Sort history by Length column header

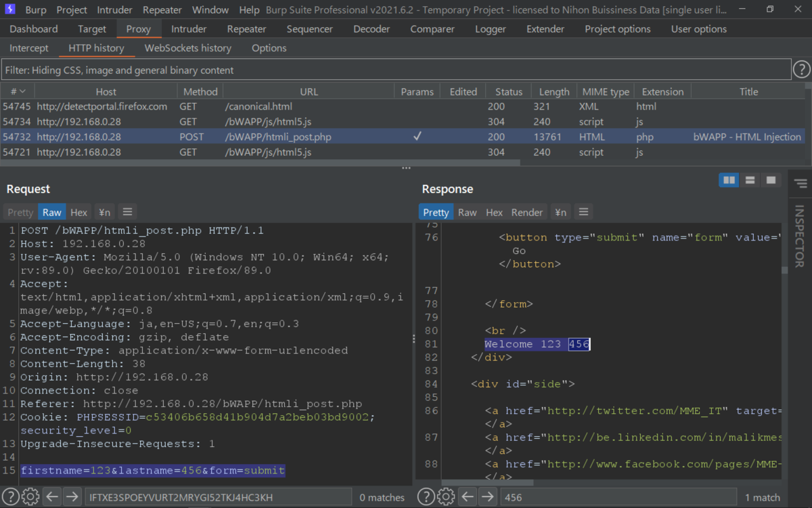554,91
